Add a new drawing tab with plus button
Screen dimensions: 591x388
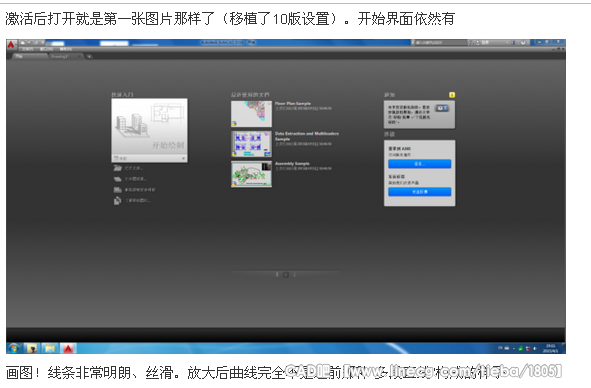click(x=89, y=57)
